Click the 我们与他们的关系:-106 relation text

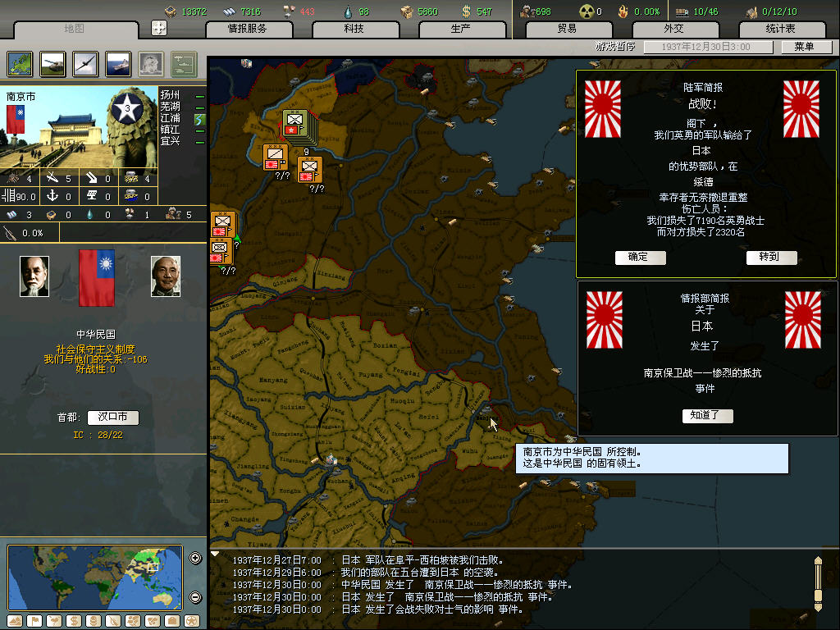click(95, 359)
